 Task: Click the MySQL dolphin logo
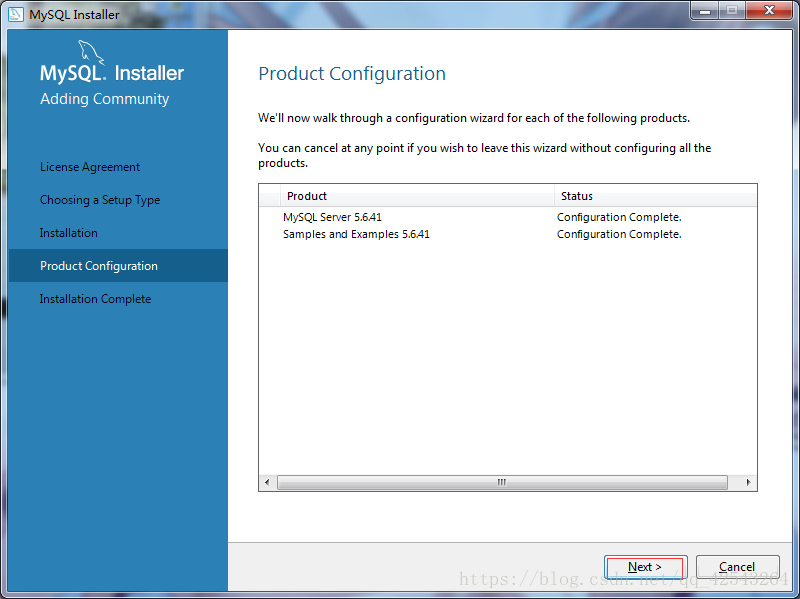(91, 53)
